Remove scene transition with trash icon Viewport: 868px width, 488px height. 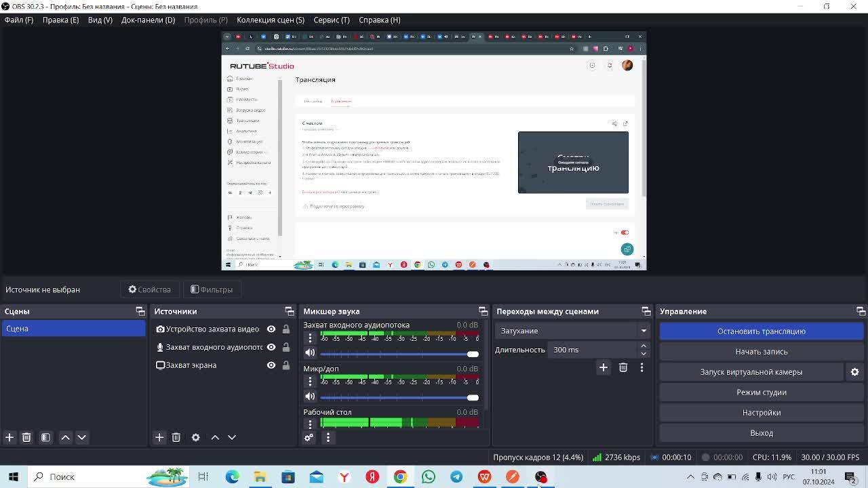(623, 367)
